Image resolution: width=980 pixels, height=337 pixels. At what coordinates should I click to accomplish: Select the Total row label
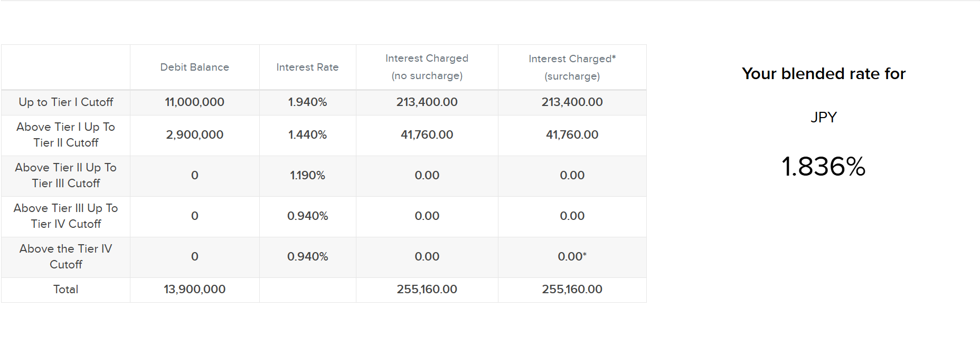click(x=66, y=290)
